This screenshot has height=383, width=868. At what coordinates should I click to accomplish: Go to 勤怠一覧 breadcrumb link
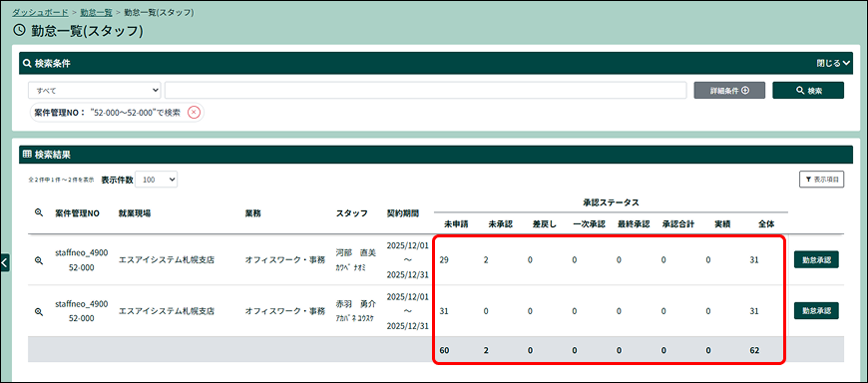coord(97,12)
